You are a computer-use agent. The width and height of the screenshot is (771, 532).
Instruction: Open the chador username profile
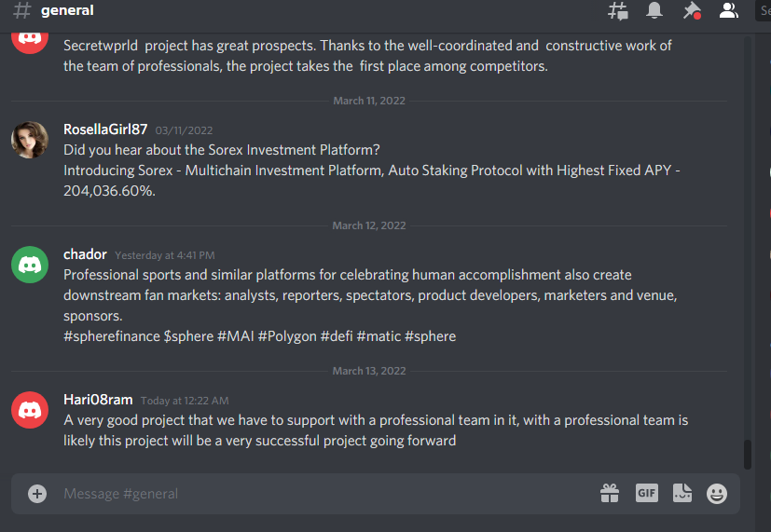click(85, 254)
